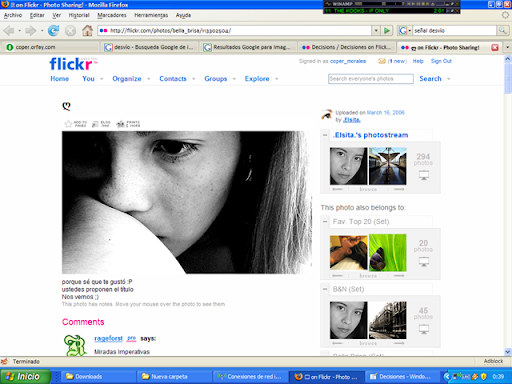Expand the You menu dropdown arrow
This screenshot has width=512, height=384.
pos(102,79)
